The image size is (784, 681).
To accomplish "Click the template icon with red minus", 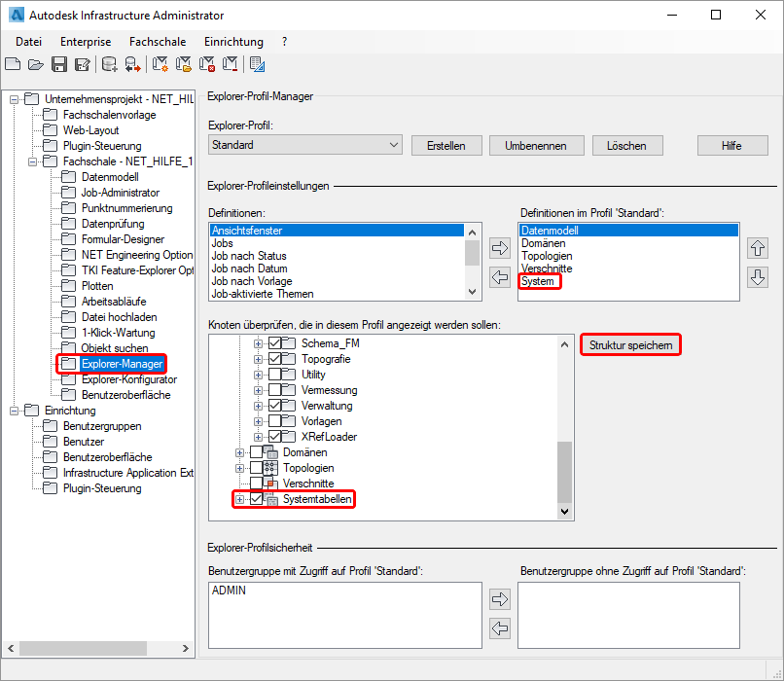I will 230,64.
